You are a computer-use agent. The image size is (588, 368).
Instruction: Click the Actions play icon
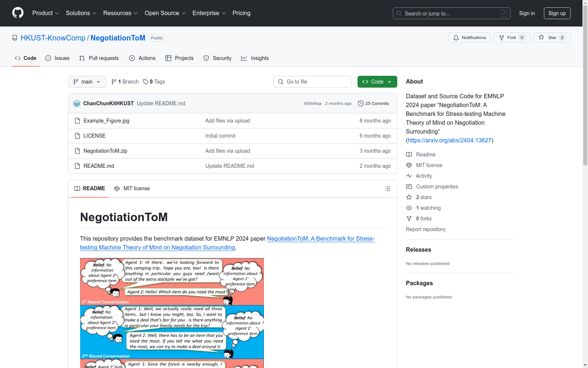click(x=132, y=58)
